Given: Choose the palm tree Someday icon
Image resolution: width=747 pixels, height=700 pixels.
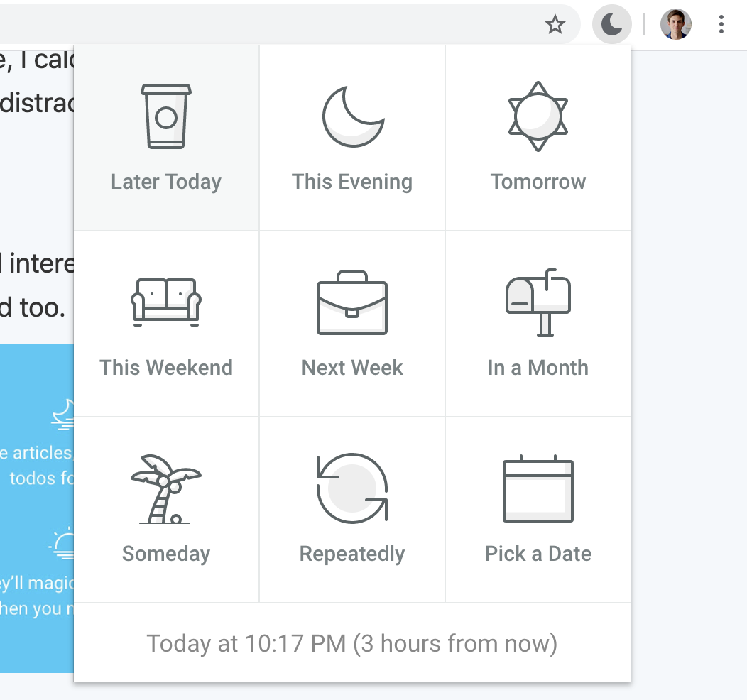Looking at the screenshot, I should [165, 488].
